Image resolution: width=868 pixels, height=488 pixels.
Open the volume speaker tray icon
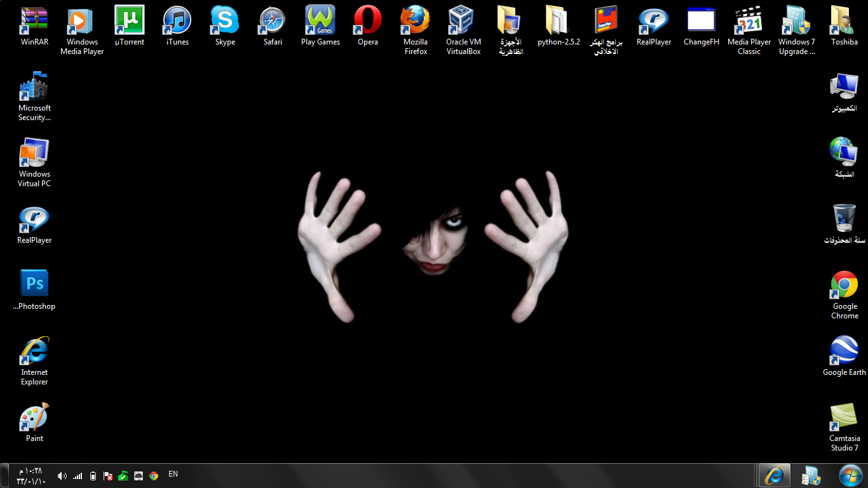62,475
